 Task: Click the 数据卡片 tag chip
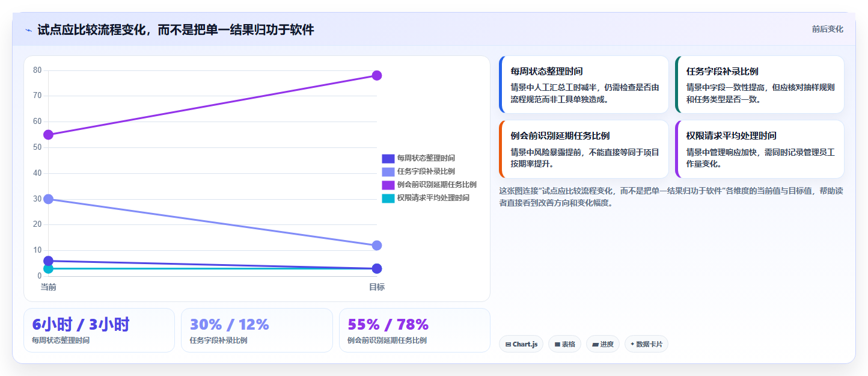click(x=646, y=344)
